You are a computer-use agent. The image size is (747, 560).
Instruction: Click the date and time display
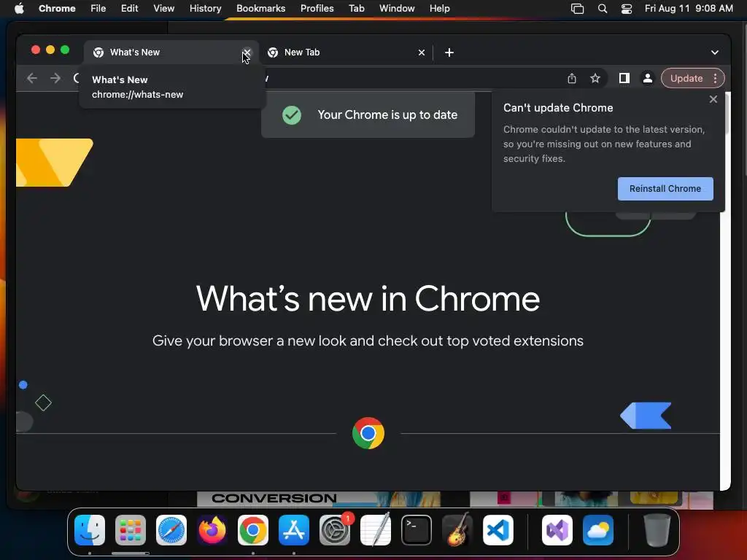click(x=689, y=9)
